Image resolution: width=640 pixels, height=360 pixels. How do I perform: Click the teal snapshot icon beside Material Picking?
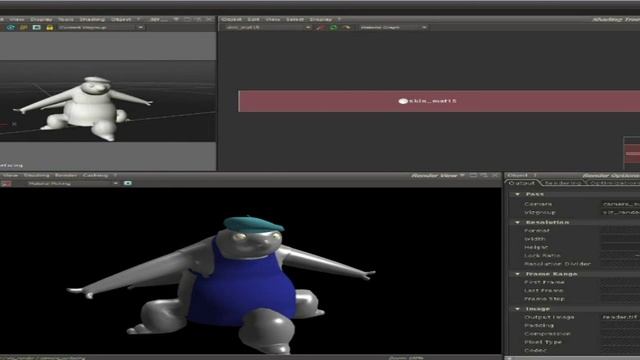128,183
